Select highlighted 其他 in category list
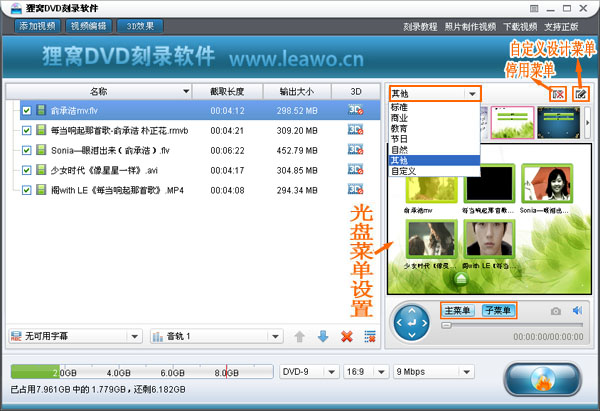Image resolution: width=600 pixels, height=411 pixels. pos(435,160)
